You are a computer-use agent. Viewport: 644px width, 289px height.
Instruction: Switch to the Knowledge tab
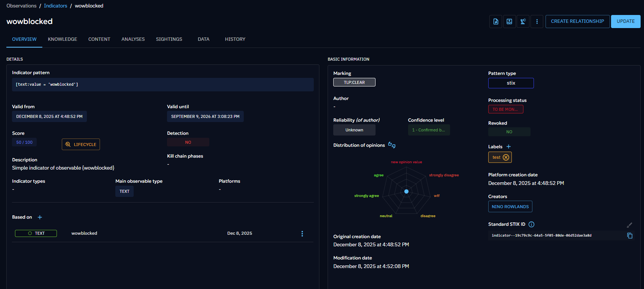pyautogui.click(x=62, y=39)
